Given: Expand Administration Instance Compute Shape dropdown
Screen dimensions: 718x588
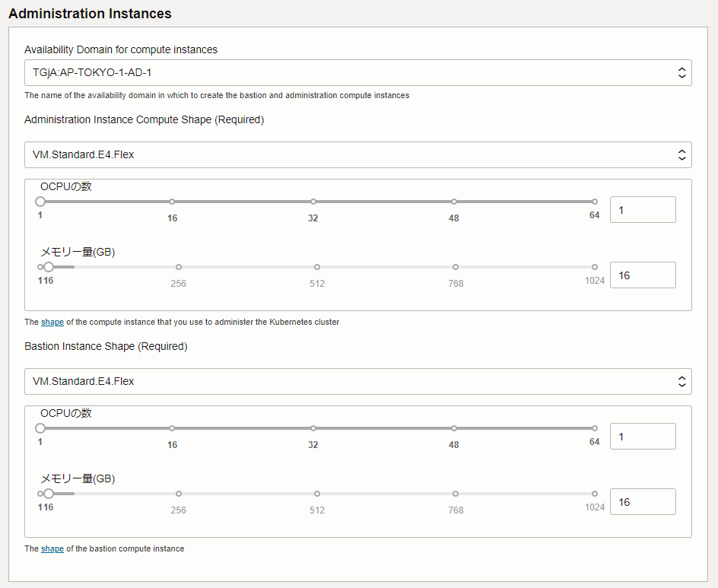Looking at the screenshot, I should click(x=357, y=154).
